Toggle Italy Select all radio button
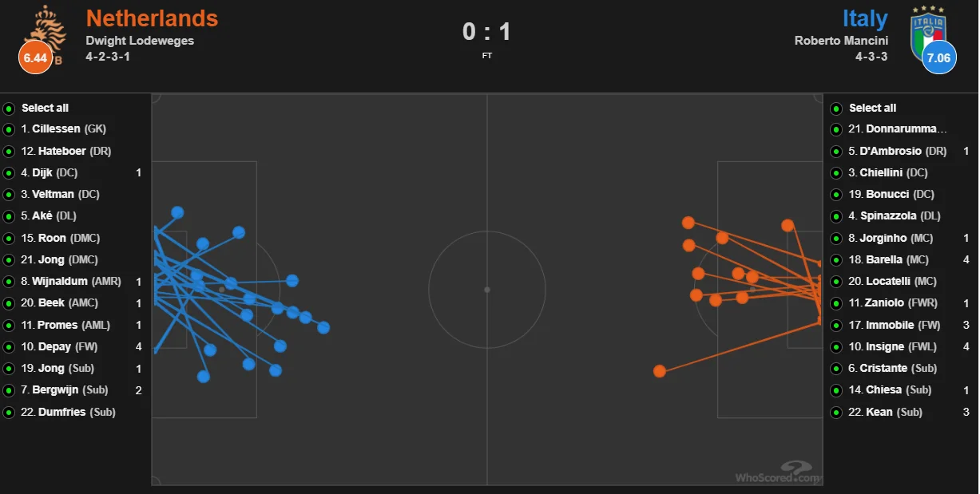 [836, 108]
